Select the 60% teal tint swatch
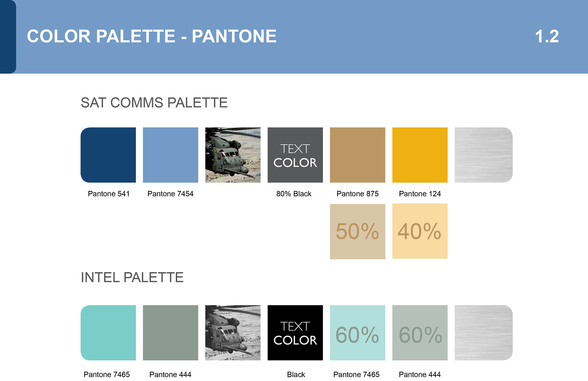 click(357, 333)
